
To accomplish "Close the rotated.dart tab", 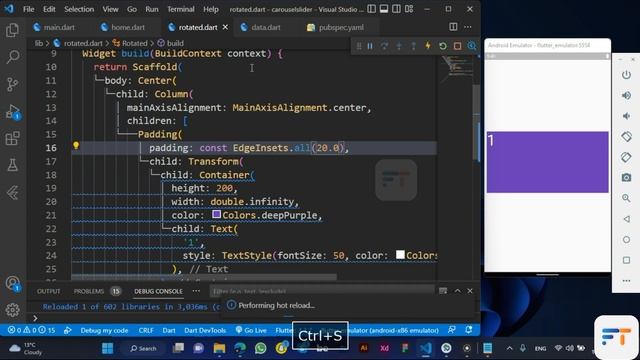I will pos(225,27).
